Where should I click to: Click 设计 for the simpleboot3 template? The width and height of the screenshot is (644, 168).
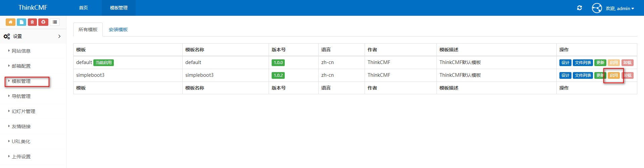point(565,75)
